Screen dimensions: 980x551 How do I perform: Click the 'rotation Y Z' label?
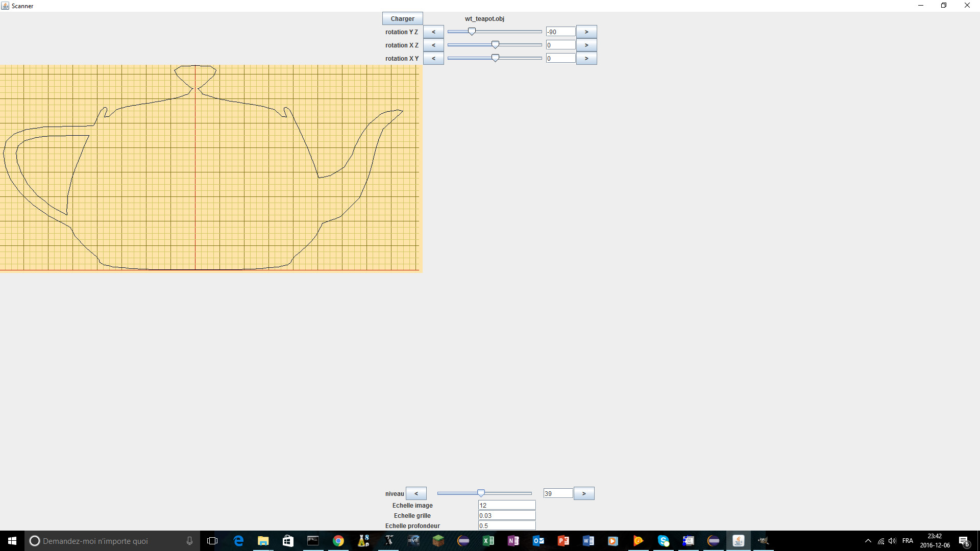click(x=402, y=32)
